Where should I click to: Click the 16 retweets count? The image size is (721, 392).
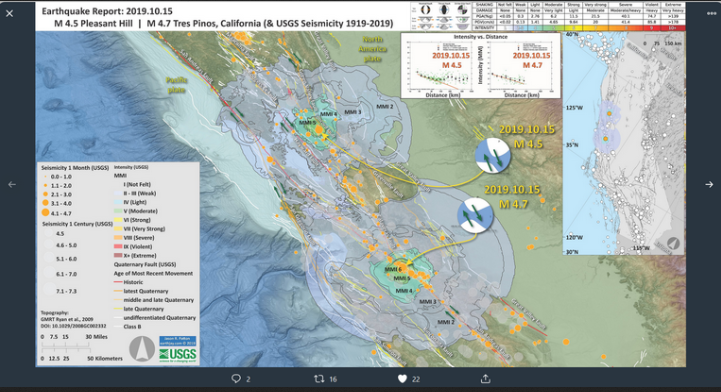pos(333,379)
